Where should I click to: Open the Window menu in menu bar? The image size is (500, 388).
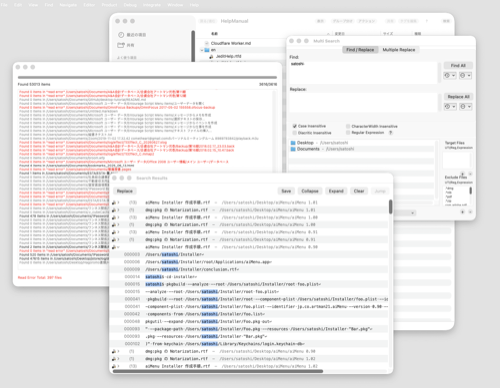point(175,5)
